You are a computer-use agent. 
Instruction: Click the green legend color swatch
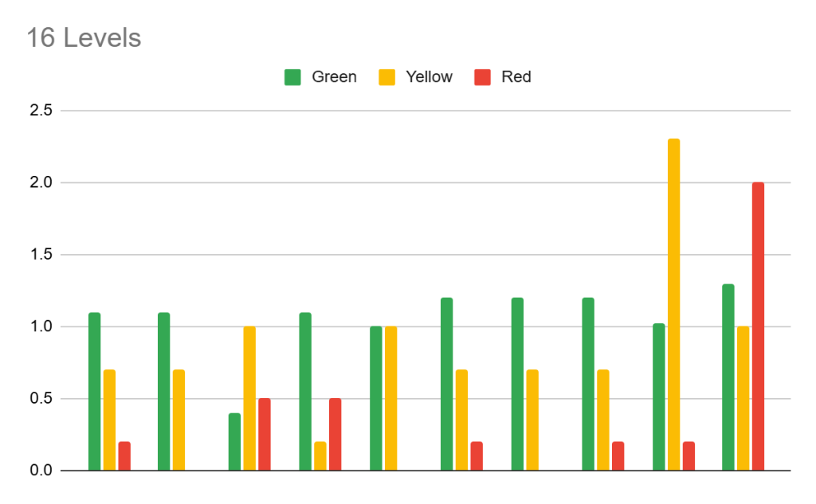292,77
